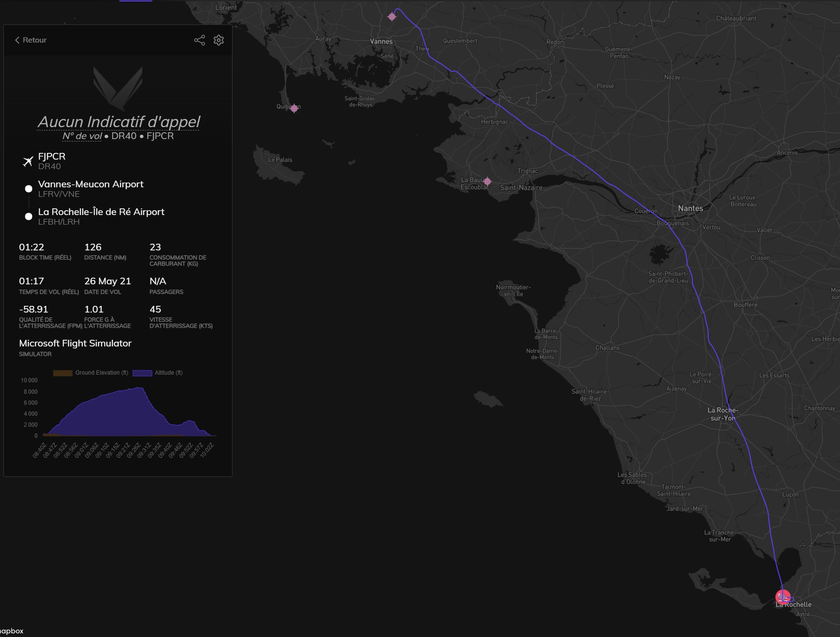Click the airplane icon beside FJPCR
This screenshot has width=840, height=637.
pos(28,162)
